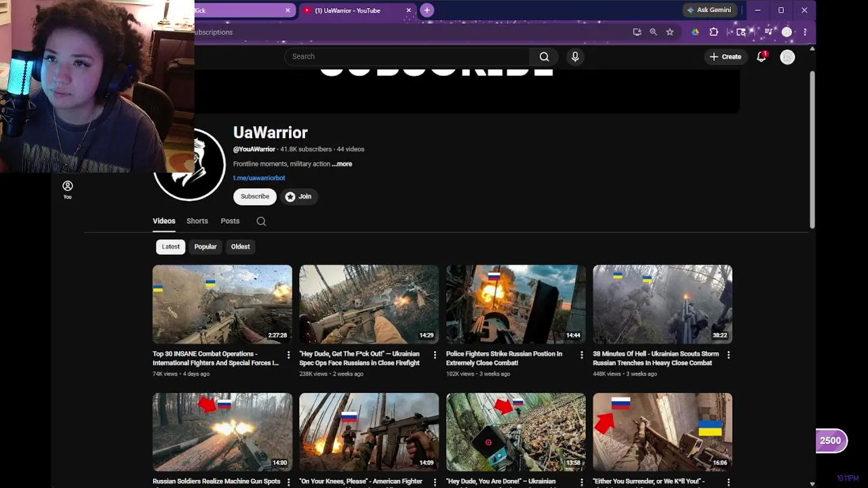868x488 pixels.
Task: Click the '448K views • 3 weeks ago' text
Action: (x=625, y=374)
